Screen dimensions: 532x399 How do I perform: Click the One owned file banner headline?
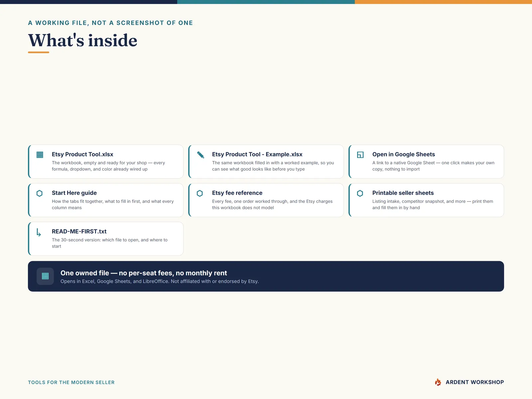[144, 273]
